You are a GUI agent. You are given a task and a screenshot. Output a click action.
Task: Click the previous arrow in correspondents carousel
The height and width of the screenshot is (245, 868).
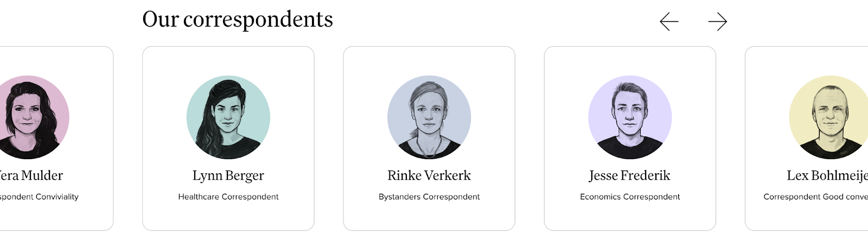click(669, 22)
